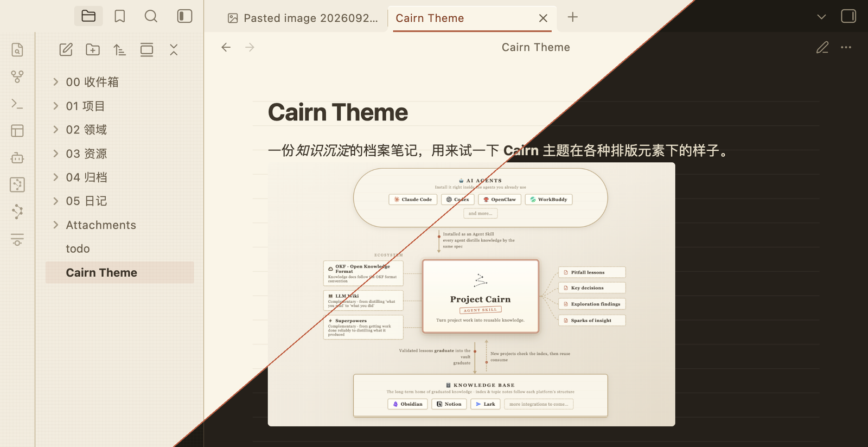Open the note's more options menu
Viewport: 868px width, 447px height.
[846, 47]
